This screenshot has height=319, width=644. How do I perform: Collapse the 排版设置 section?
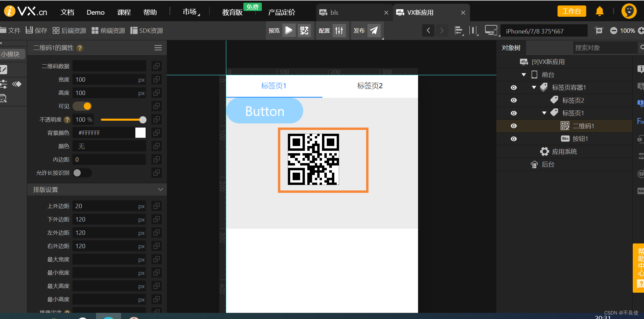(161, 189)
